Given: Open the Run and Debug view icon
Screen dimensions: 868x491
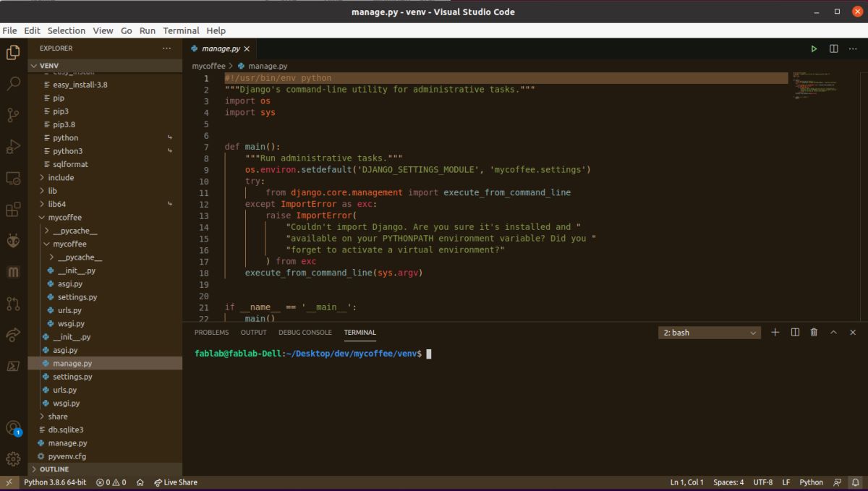Looking at the screenshot, I should point(13,147).
